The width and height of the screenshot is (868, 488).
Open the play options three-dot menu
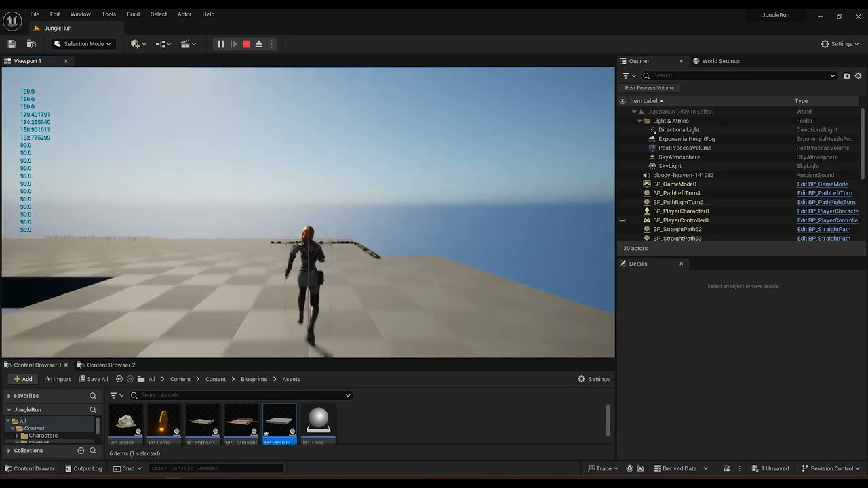click(x=272, y=44)
